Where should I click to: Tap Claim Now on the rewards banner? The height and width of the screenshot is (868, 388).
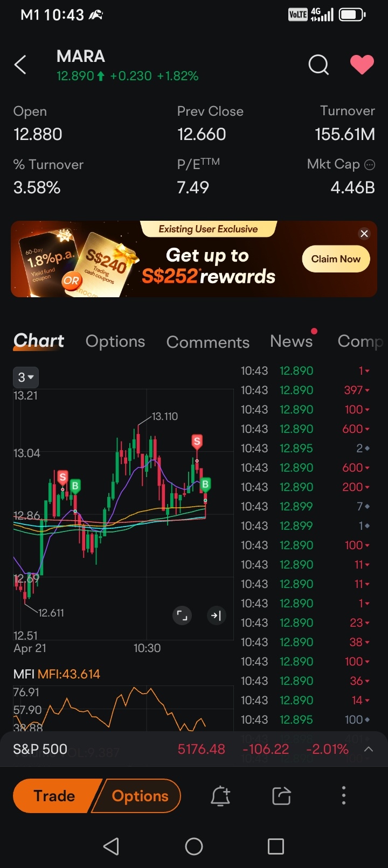tap(335, 259)
